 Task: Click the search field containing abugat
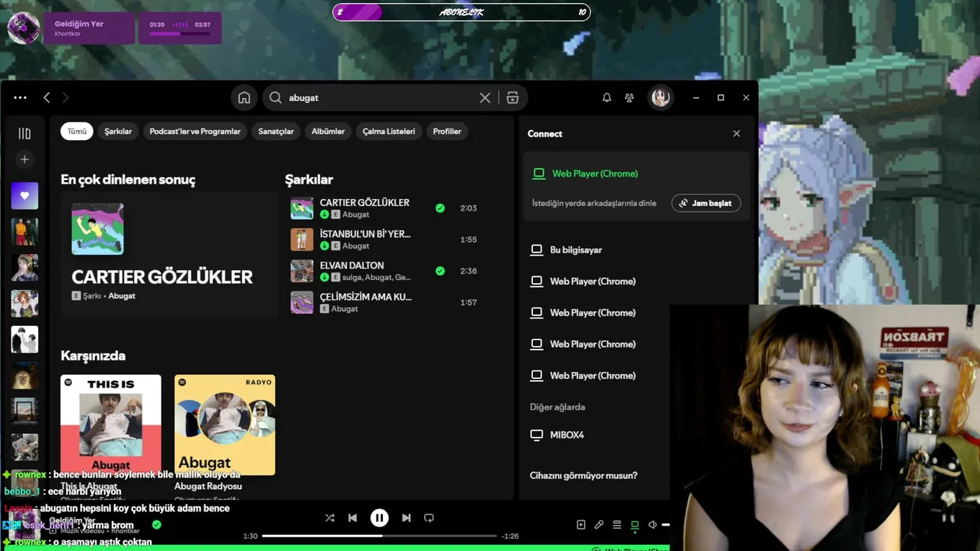click(x=379, y=98)
